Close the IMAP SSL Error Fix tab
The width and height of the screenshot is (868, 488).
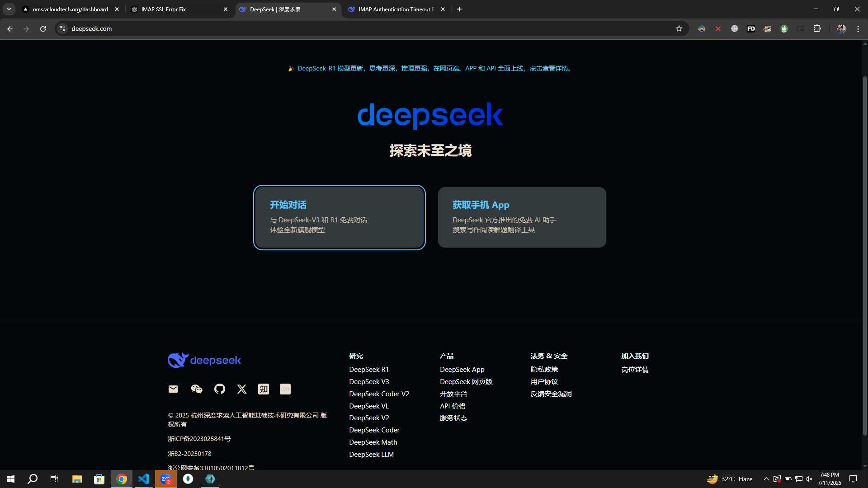(x=226, y=9)
